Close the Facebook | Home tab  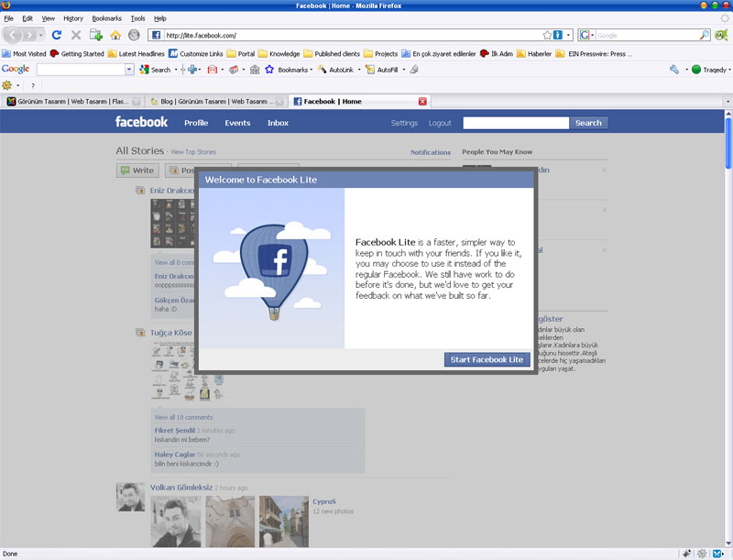click(422, 102)
